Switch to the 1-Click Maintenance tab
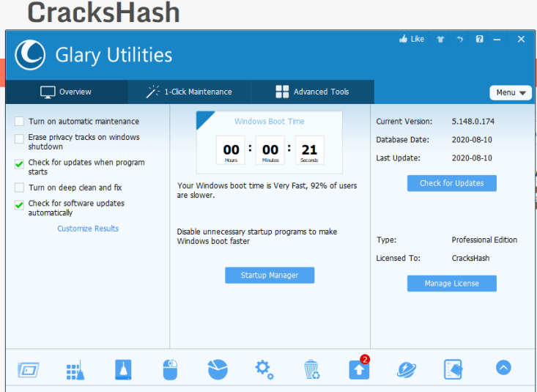Image resolution: width=537 pixels, height=392 pixels. click(189, 92)
